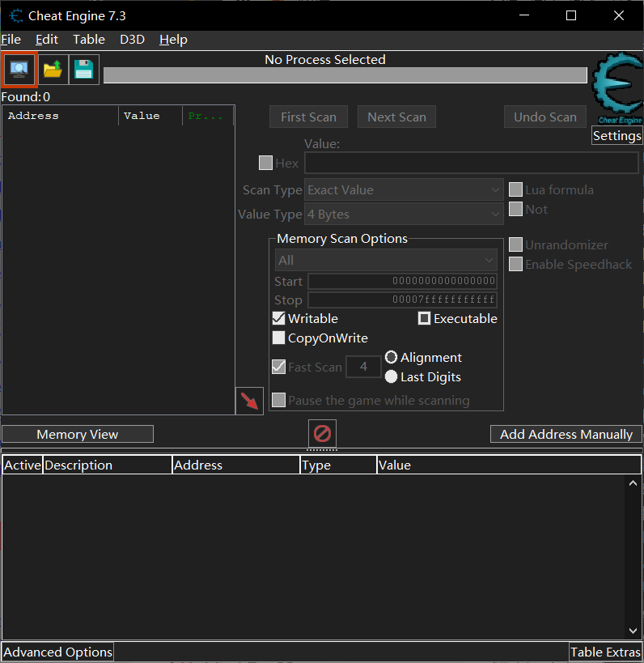Click the Stop address field
This screenshot has height=663, width=644.
tap(402, 300)
